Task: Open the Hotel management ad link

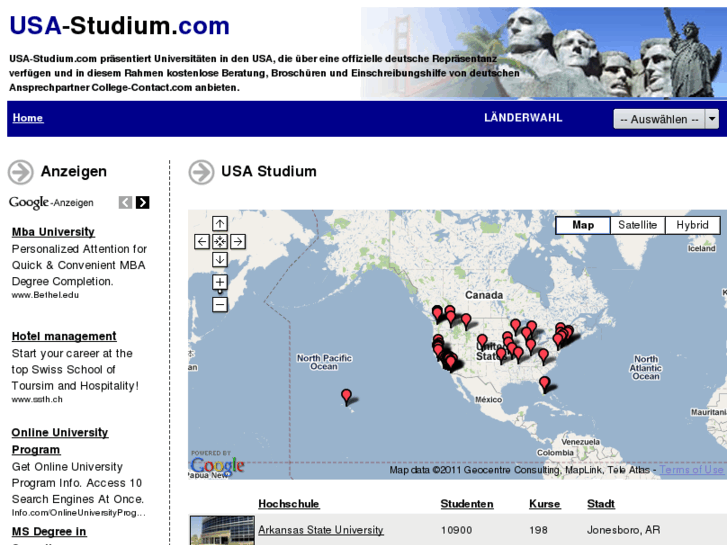Action: click(64, 336)
